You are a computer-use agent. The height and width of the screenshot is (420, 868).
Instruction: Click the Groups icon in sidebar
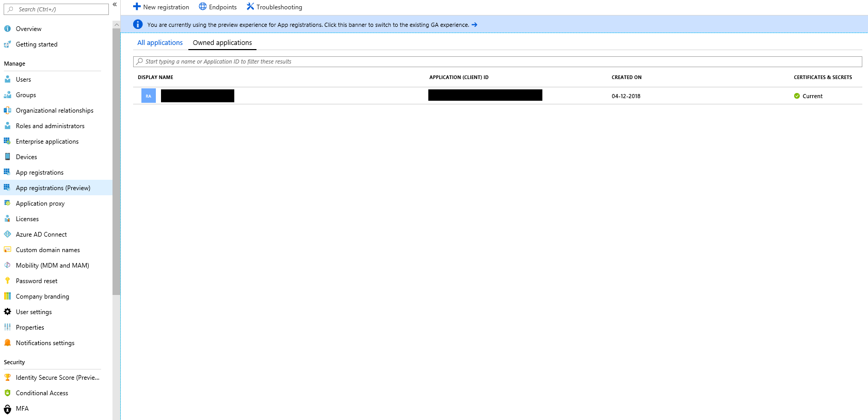[x=7, y=95]
